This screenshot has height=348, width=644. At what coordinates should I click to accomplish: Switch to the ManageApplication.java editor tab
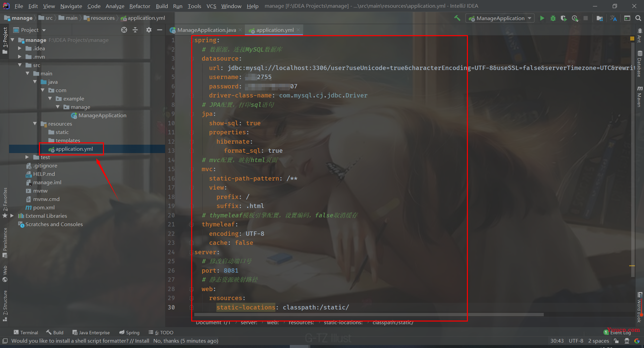(x=206, y=30)
